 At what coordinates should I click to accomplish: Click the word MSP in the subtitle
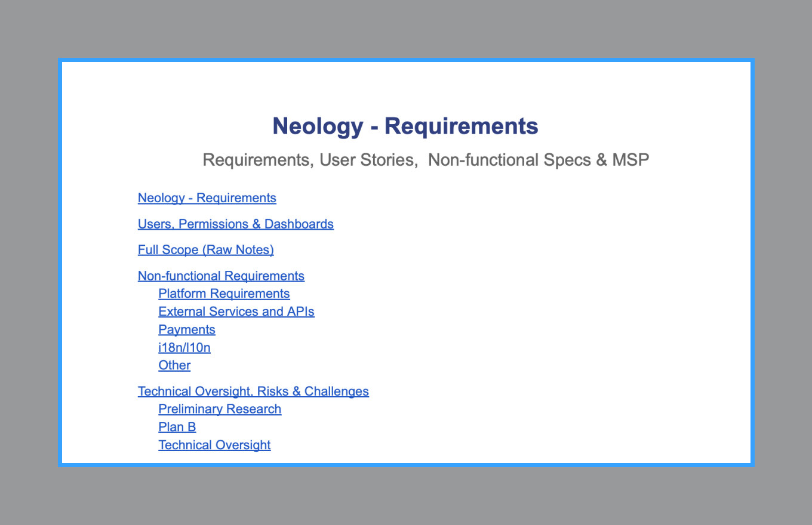pos(630,160)
